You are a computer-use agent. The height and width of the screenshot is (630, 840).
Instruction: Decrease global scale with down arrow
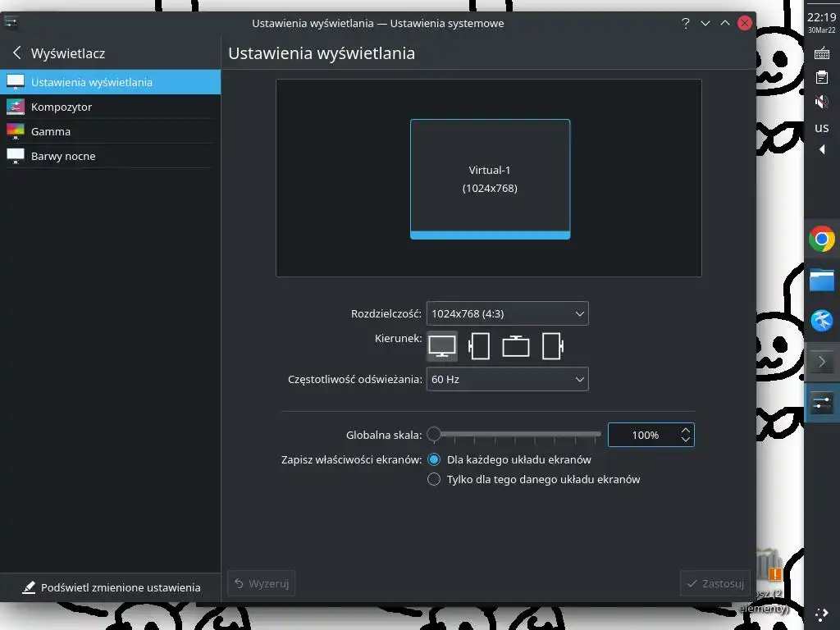[686, 440]
